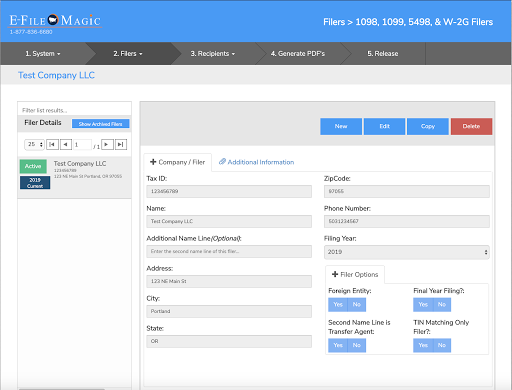Set TIN Matching Only Filer to No
512x390 pixels.
pos(442,345)
